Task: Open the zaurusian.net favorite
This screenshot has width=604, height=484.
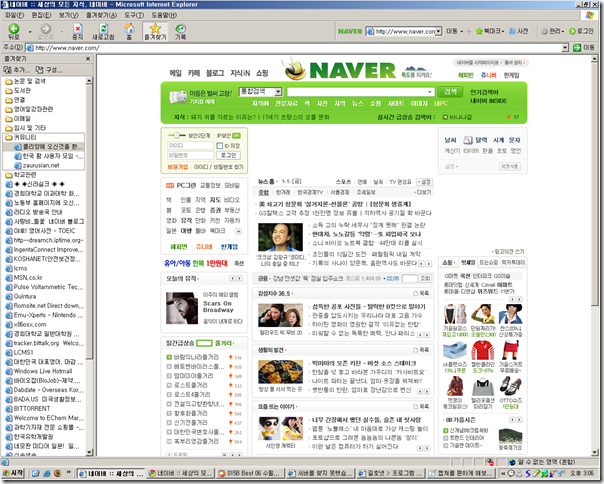Action: coord(41,165)
